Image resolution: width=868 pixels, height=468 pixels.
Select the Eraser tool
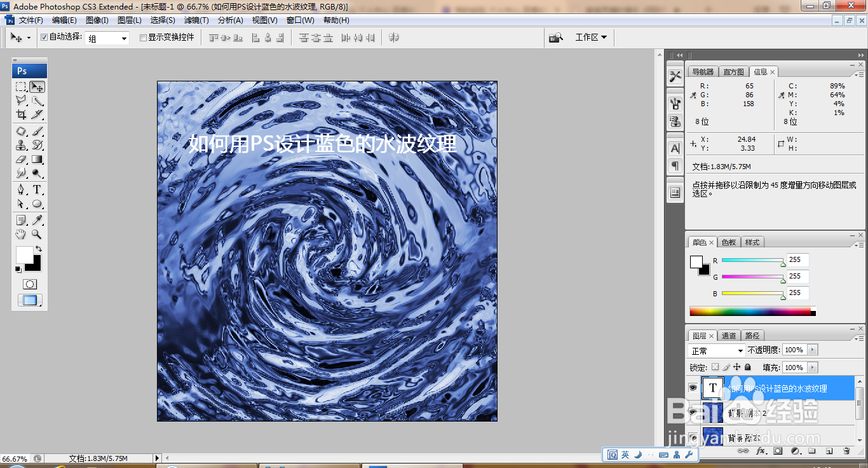[21, 159]
